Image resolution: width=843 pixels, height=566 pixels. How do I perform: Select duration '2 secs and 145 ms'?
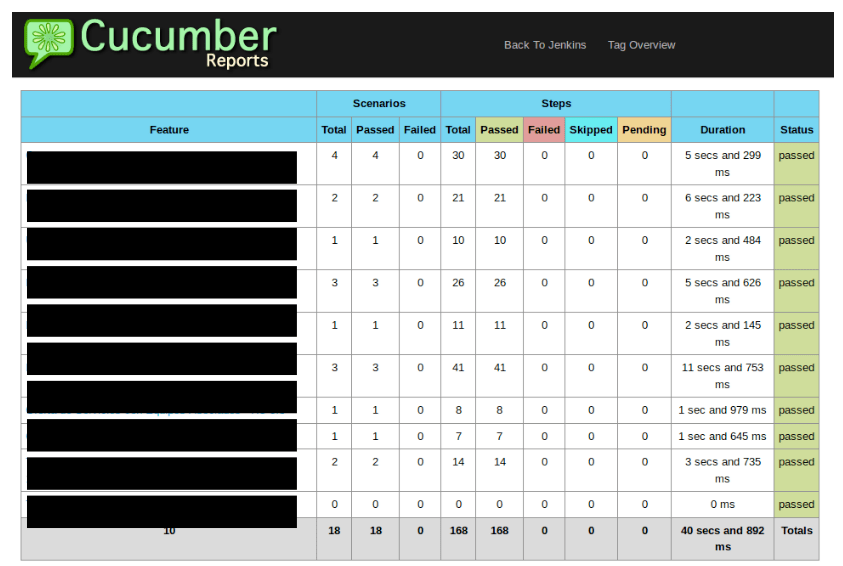click(723, 333)
